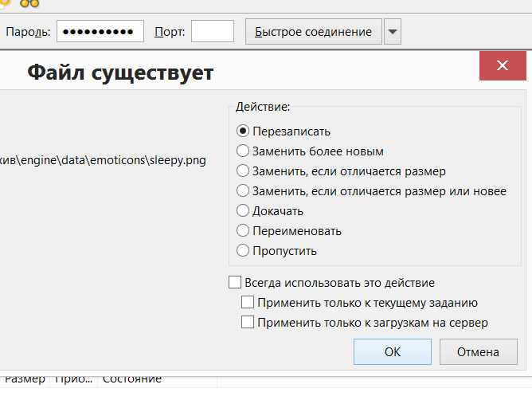Close the Файл существует dialog
This screenshot has height=400, width=532.
point(502,65)
